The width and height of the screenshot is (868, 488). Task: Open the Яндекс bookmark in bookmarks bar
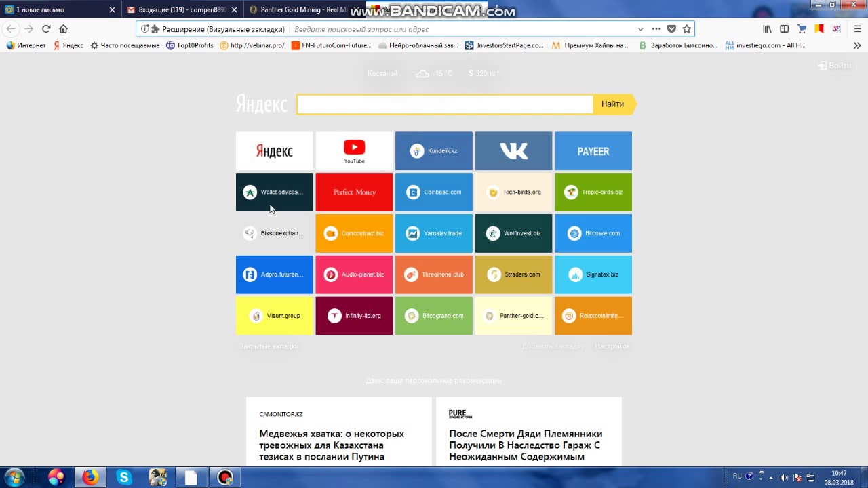68,45
